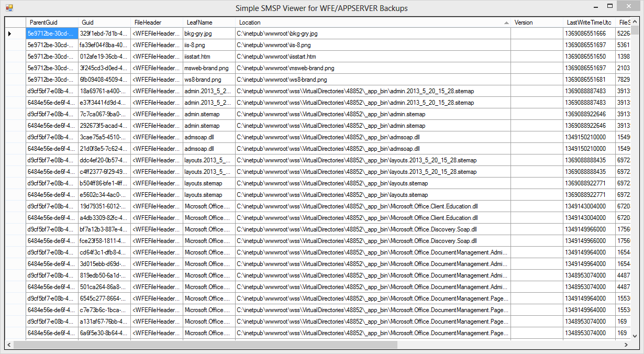
Task: Select the Guid cell c4ff2377-6f29-49...
Action: [104, 172]
